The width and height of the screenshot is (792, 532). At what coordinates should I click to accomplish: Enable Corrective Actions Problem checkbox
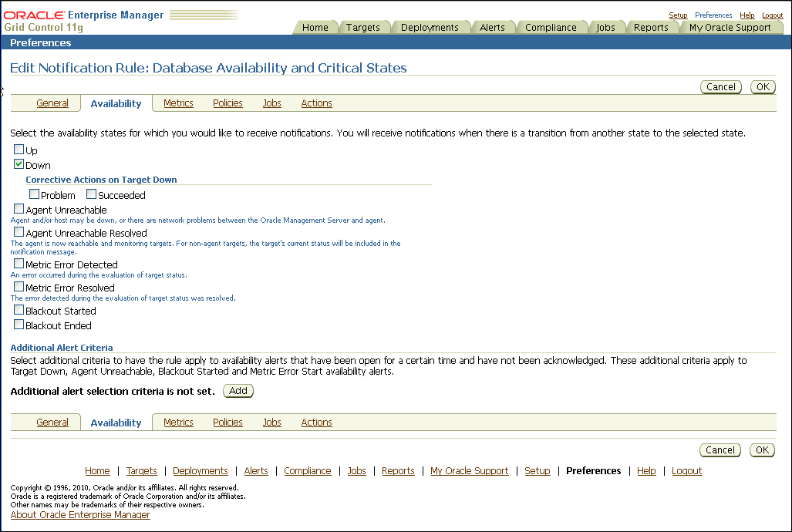(35, 194)
